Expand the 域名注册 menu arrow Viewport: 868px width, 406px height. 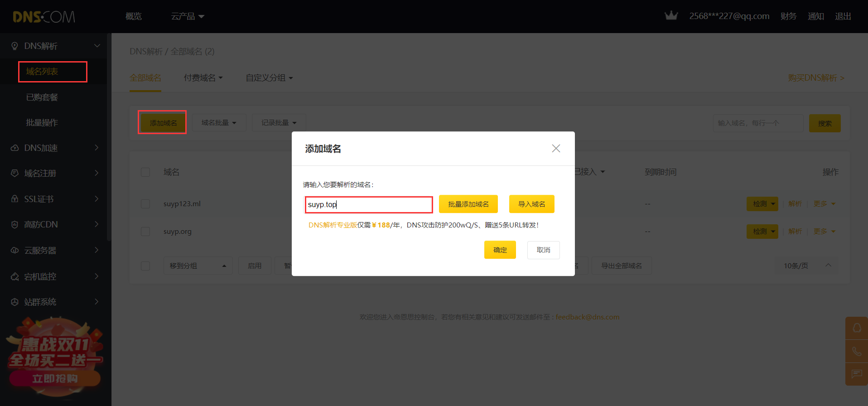tap(96, 173)
